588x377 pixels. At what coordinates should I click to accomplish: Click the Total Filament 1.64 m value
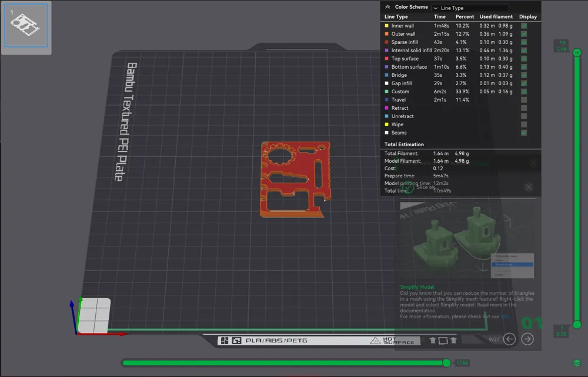click(x=440, y=153)
